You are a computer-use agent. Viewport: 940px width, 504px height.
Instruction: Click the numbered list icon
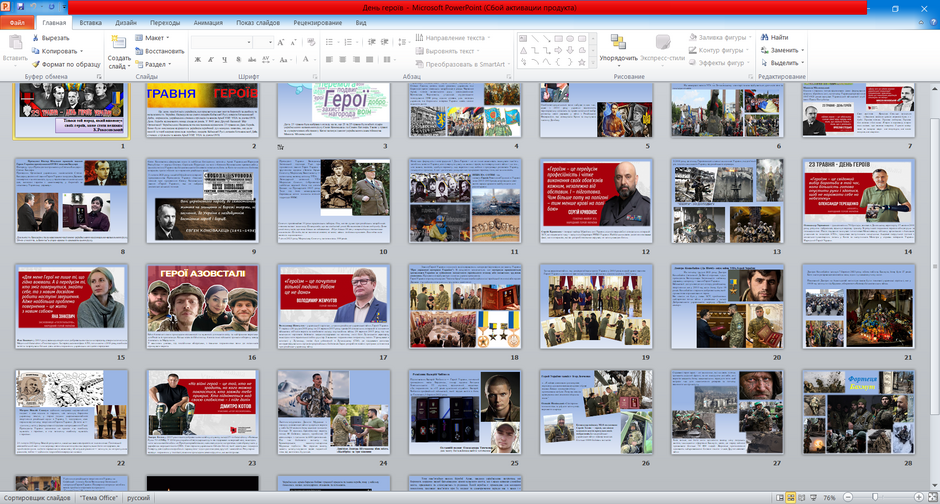click(x=349, y=42)
